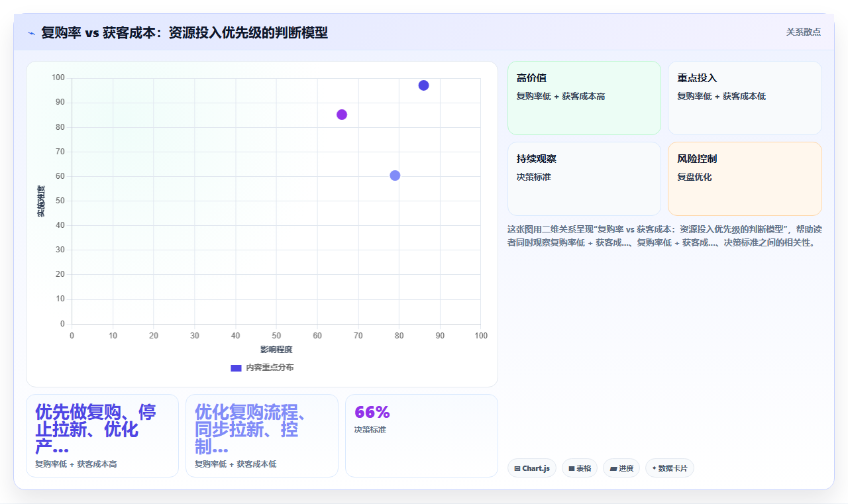Image resolution: width=848 pixels, height=504 pixels.
Task: Click the 数据卡片 chip sparkle icon
Action: [655, 468]
